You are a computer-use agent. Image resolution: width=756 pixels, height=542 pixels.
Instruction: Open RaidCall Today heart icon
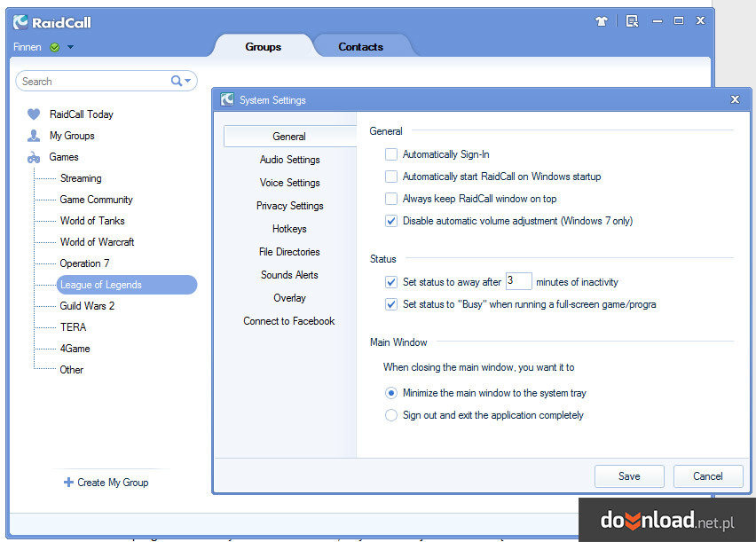[34, 114]
